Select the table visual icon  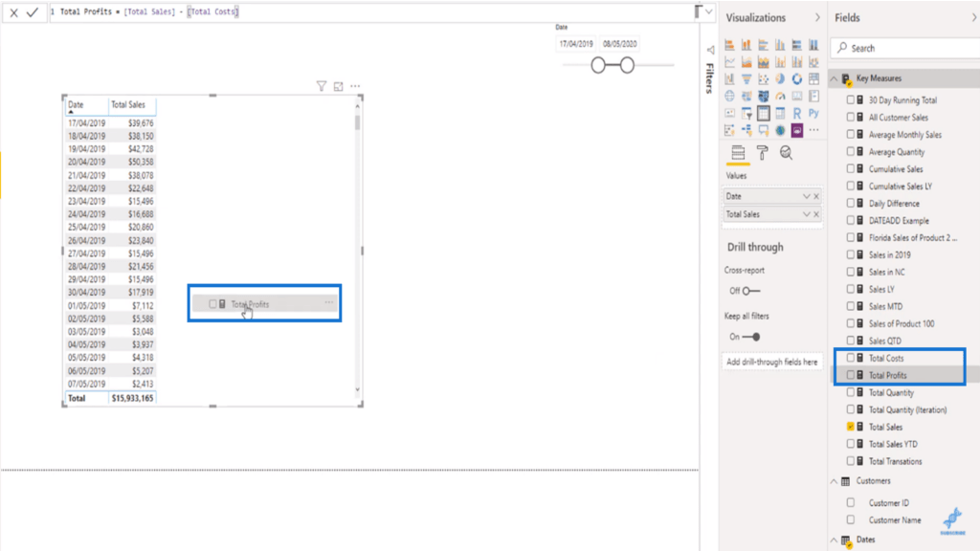(763, 113)
